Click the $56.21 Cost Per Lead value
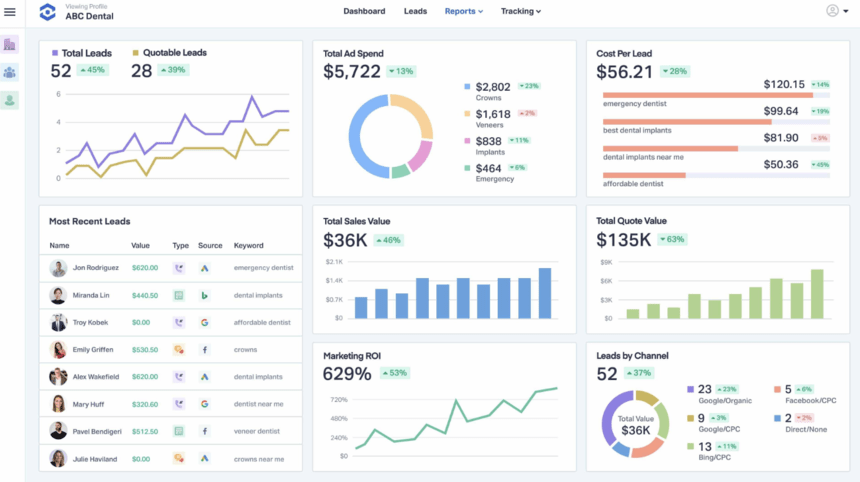The height and width of the screenshot is (482, 860). pos(625,72)
